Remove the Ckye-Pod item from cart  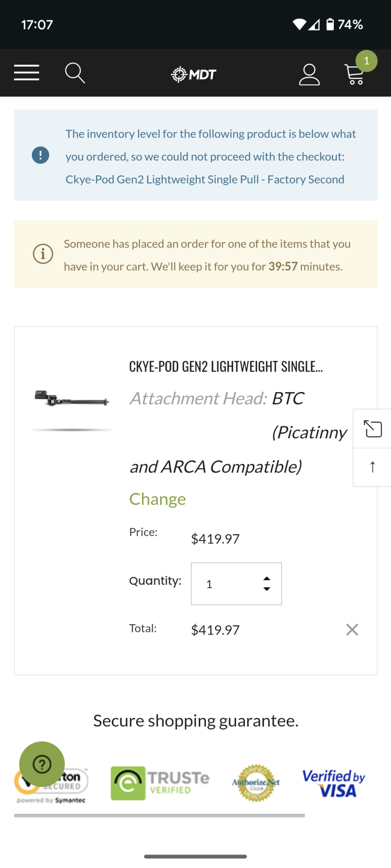click(x=352, y=630)
